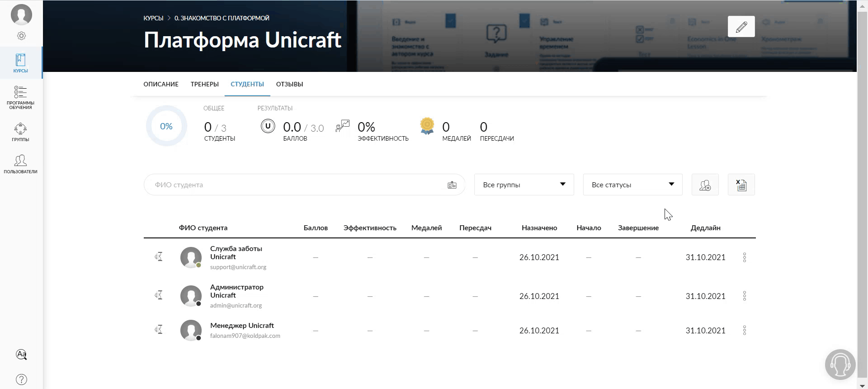The image size is (868, 389).
Task: Click the Aa glossary search icon
Action: (21, 355)
